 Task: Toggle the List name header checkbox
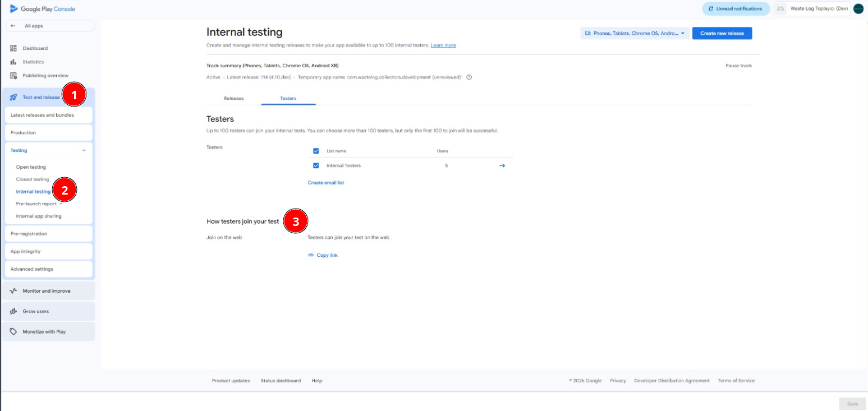316,150
